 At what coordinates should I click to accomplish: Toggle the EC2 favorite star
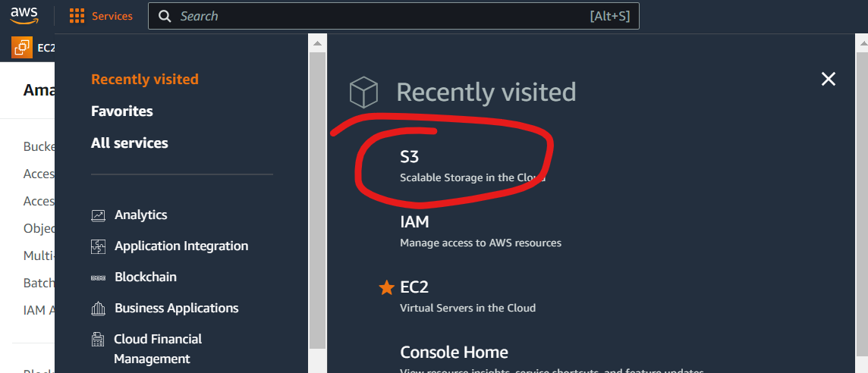(386, 287)
